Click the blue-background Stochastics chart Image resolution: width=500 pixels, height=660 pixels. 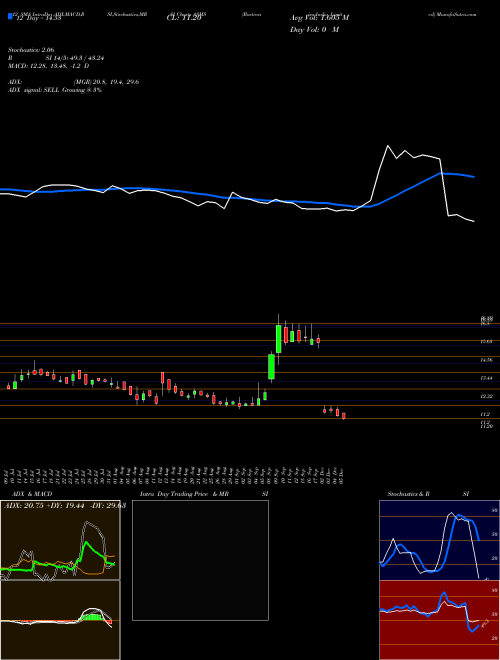439,540
